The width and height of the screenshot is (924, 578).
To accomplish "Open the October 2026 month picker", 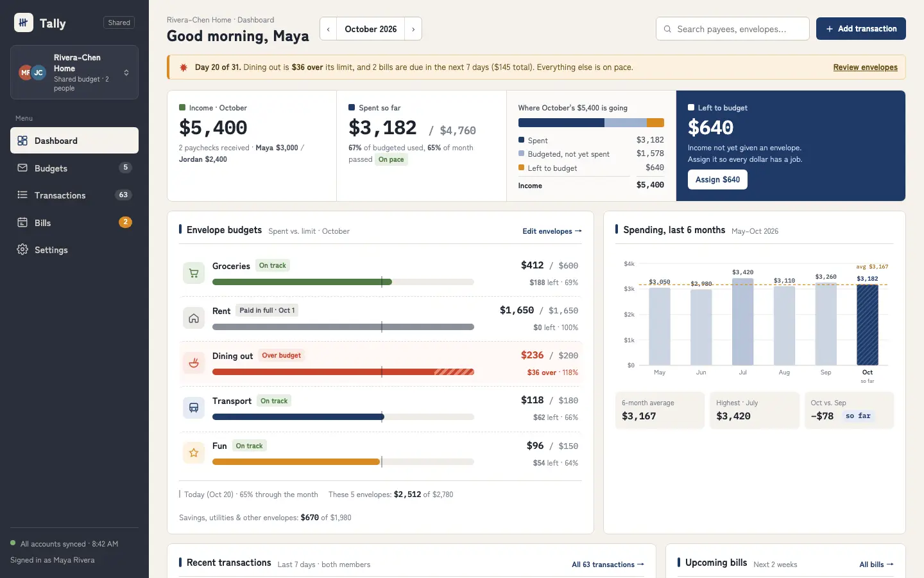I will [x=371, y=29].
